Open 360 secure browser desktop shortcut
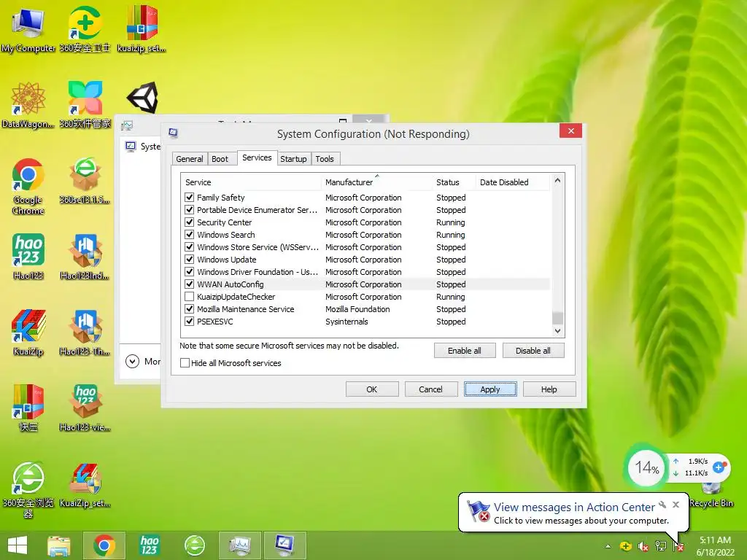747x560 pixels. point(28,489)
